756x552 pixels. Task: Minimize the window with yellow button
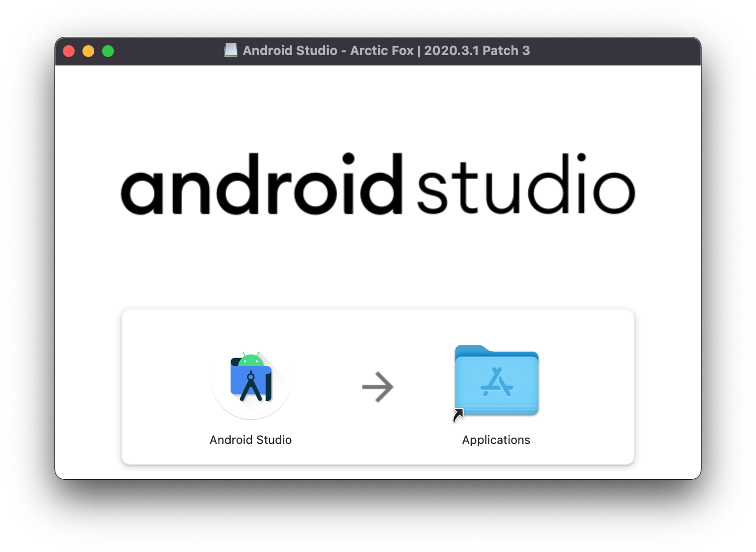tap(88, 51)
